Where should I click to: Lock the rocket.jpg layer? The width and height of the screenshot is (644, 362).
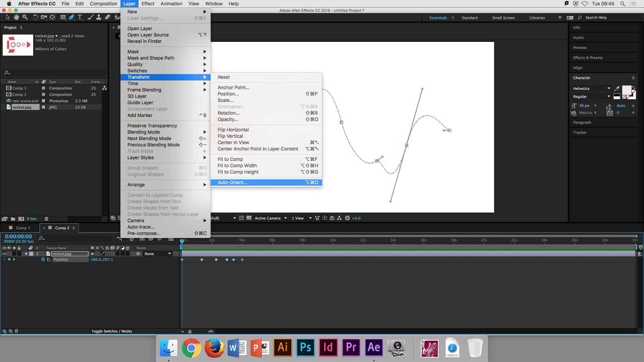(19, 254)
